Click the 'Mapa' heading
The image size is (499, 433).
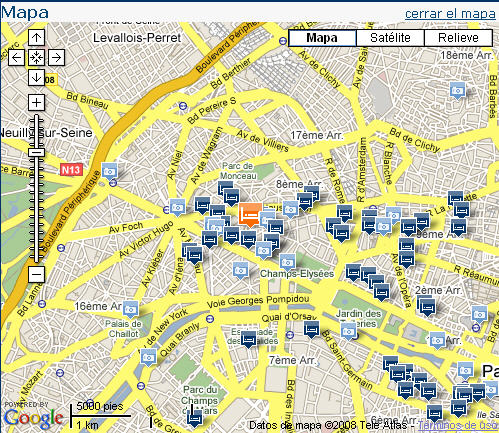point(25,13)
